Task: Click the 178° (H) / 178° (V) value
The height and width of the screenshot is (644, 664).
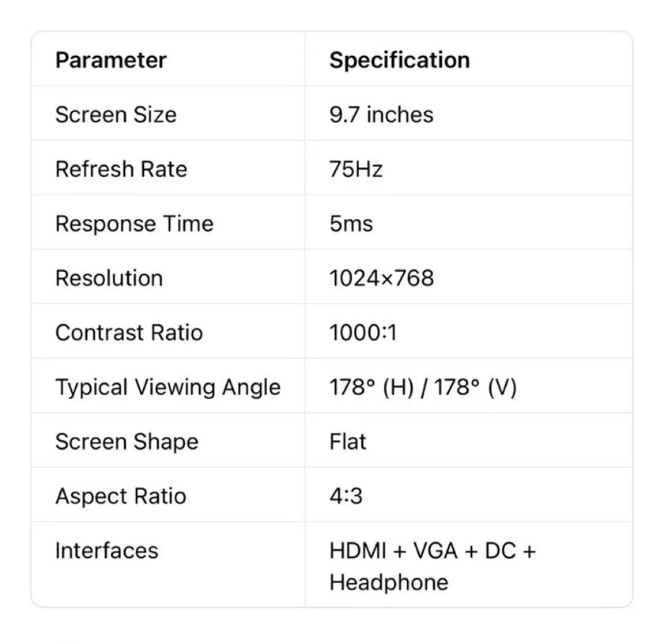Action: pyautogui.click(x=423, y=387)
